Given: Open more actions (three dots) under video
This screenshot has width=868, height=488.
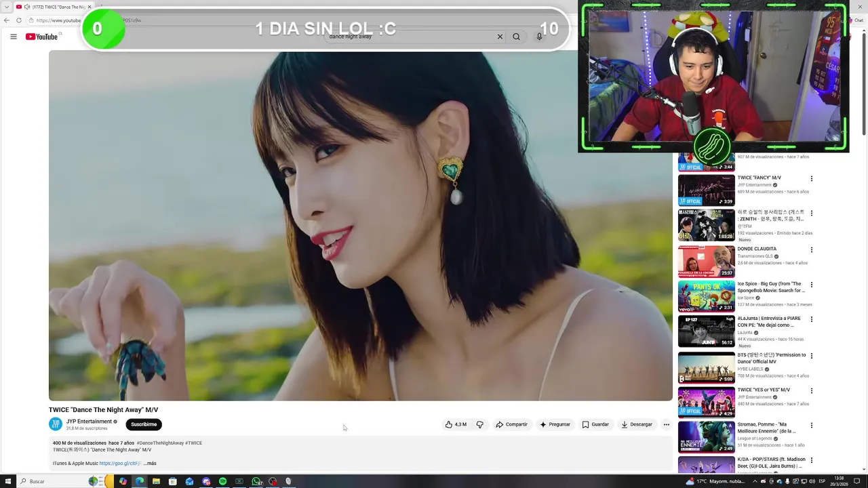Looking at the screenshot, I should [x=667, y=424].
